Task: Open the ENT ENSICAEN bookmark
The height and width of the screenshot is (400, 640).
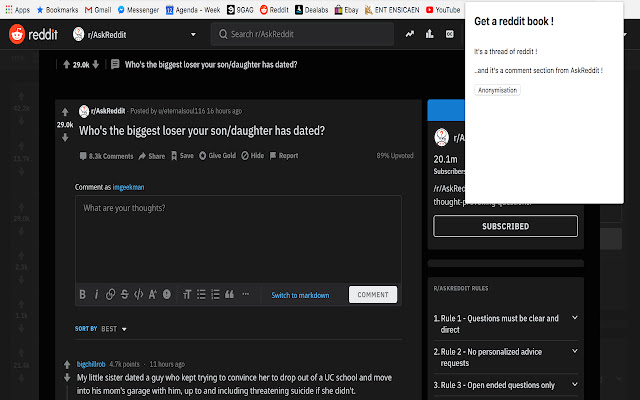Action: coord(392,10)
